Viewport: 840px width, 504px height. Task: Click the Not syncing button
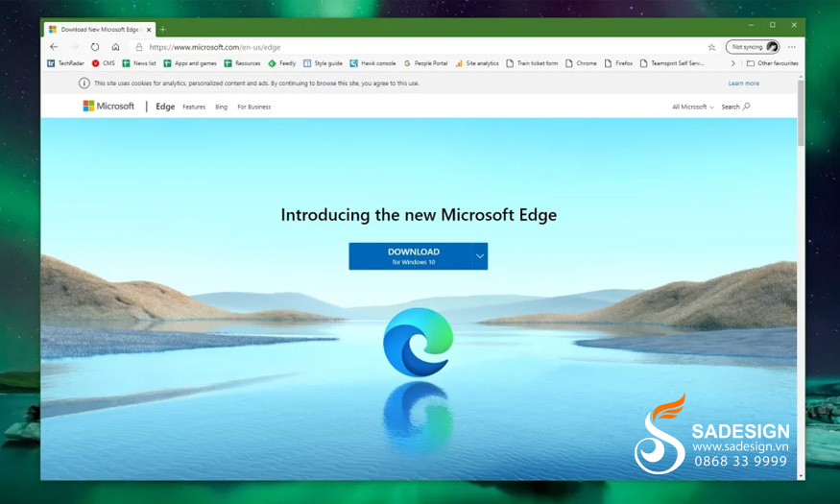(x=753, y=47)
